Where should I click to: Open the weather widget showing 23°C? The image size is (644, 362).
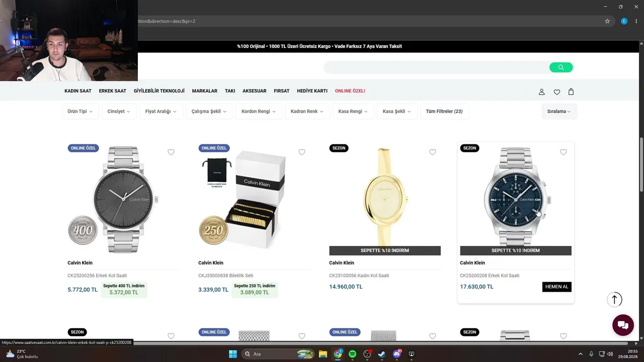(x=23, y=354)
